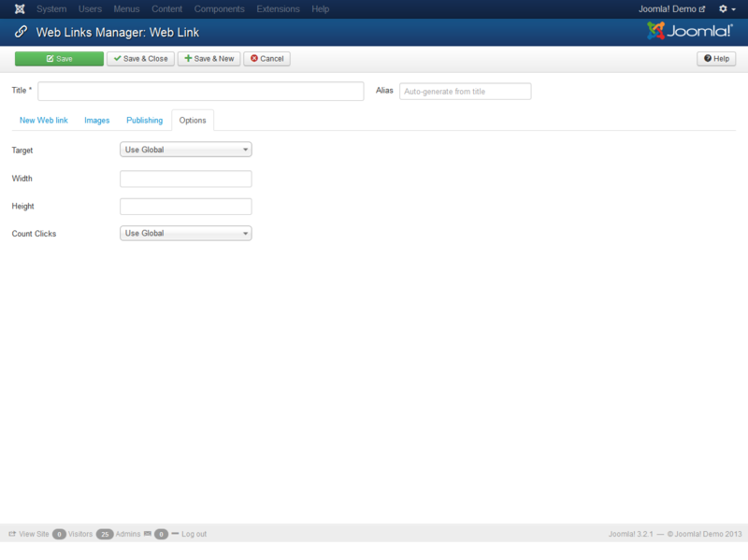The height and width of the screenshot is (560, 748).
Task: Click into the Width field
Action: [185, 179]
